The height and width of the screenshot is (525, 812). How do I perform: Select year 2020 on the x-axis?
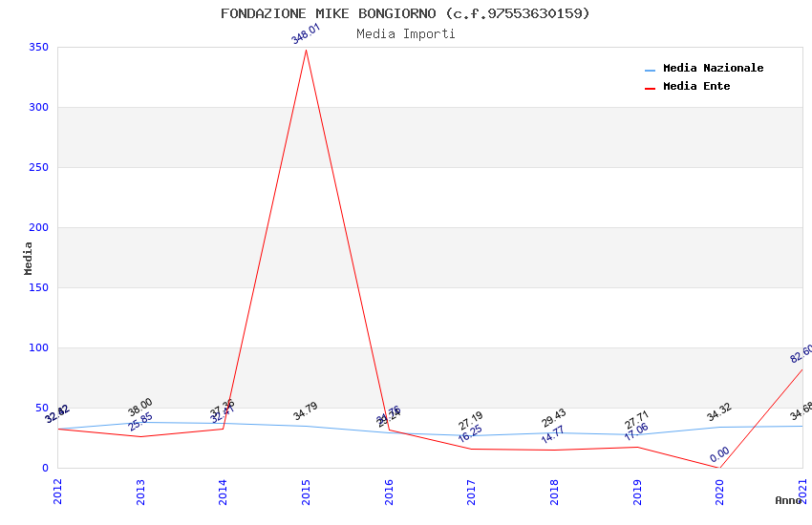click(719, 492)
